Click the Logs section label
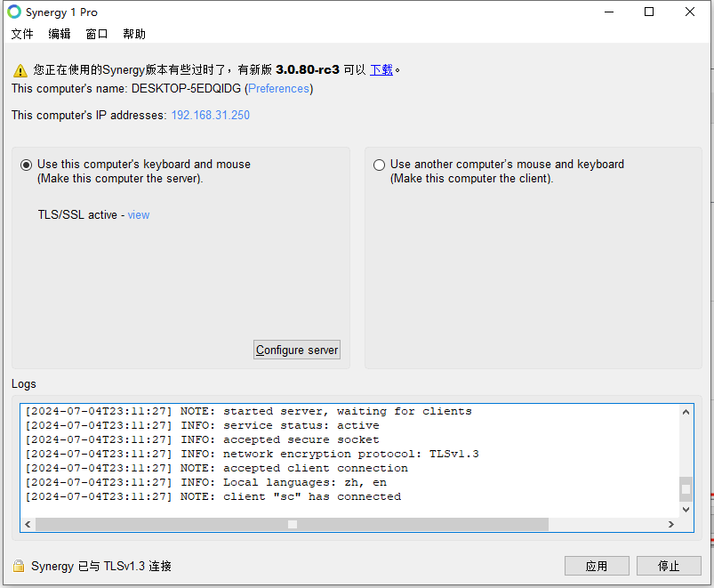Image resolution: width=714 pixels, height=588 pixels. point(24,384)
